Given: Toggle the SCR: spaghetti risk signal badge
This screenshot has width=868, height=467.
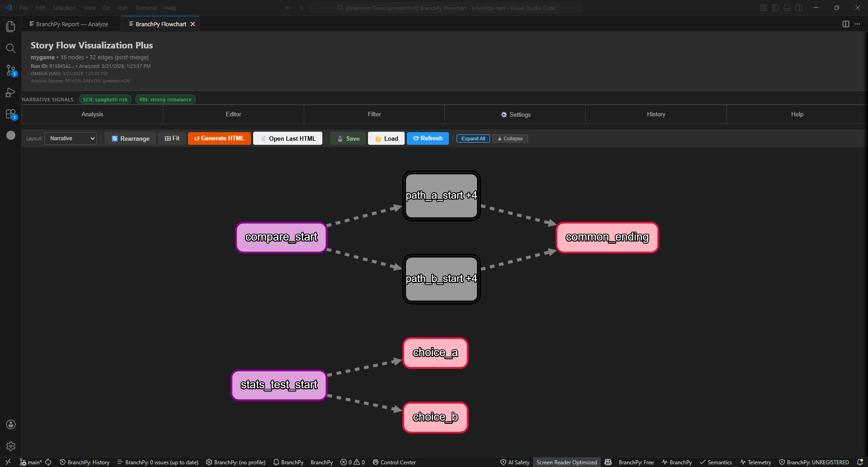Looking at the screenshot, I should pyautogui.click(x=105, y=100).
